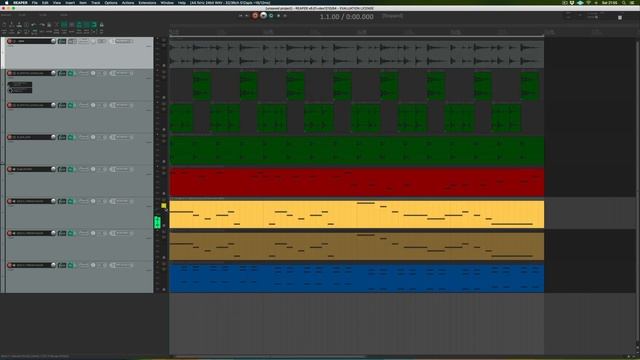Image resolution: width=640 pixels, height=360 pixels.
Task: Click green monitor button on yellow item track
Action: pos(71,201)
